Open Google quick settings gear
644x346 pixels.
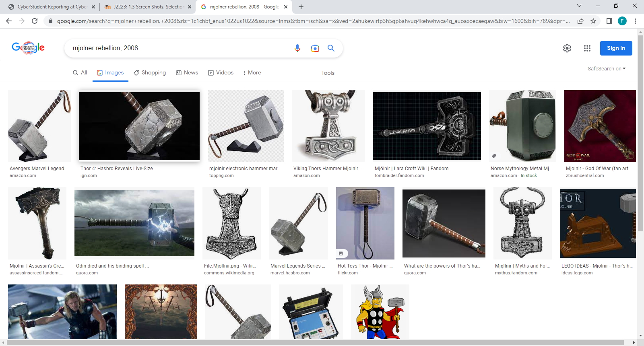(567, 48)
